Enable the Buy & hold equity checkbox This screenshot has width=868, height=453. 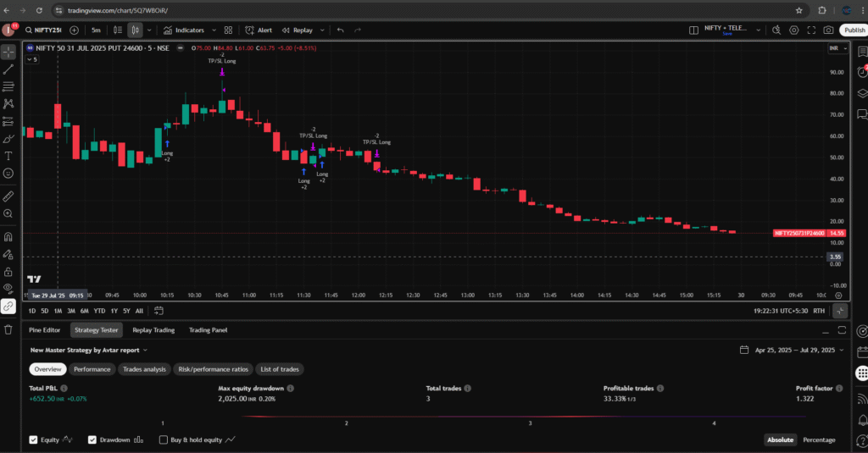click(x=164, y=439)
